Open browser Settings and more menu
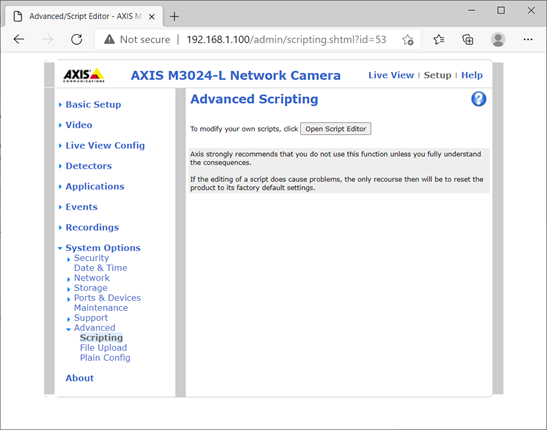Viewport: 547px width, 430px height. point(528,39)
